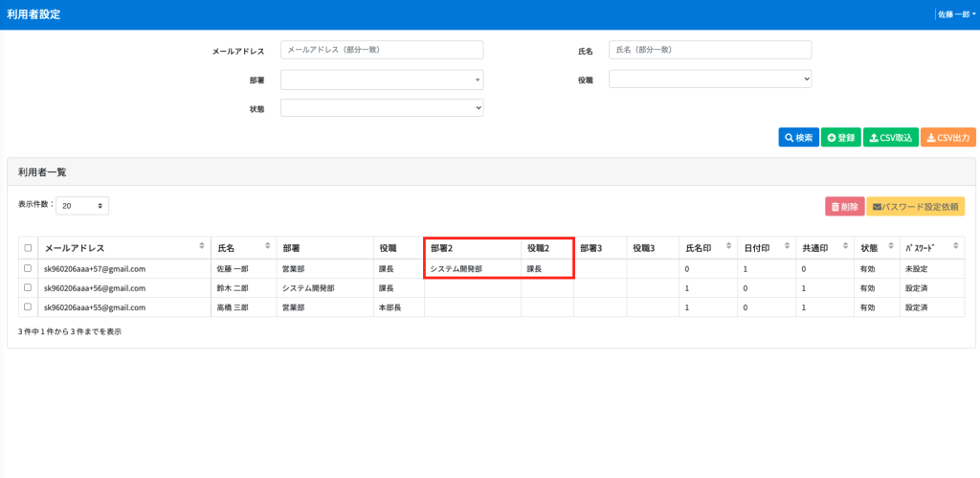Click the orange CSV出力 export button
The image size is (980, 478).
tap(948, 138)
